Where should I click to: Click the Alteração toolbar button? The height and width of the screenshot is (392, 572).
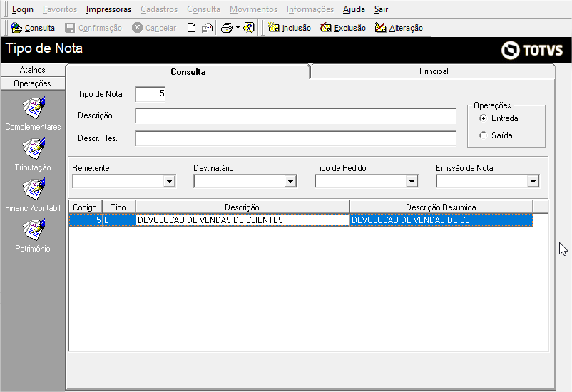coord(399,28)
